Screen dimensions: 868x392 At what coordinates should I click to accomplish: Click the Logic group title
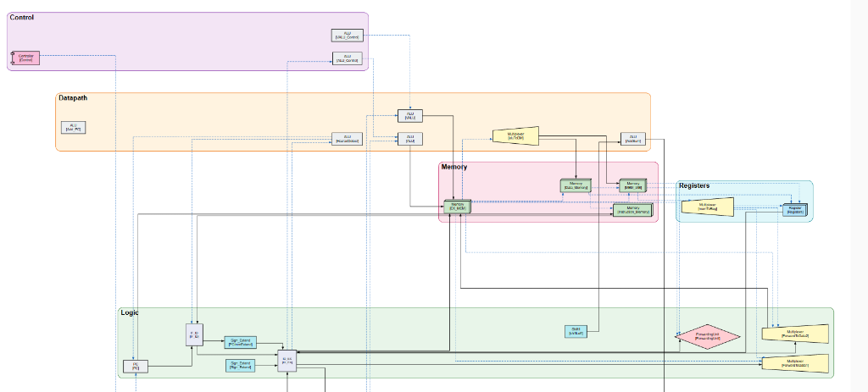[130, 312]
